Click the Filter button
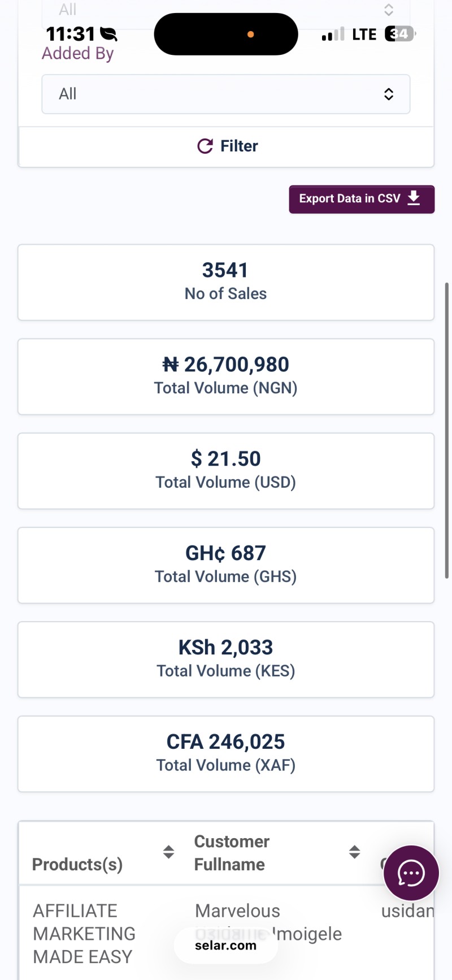Screen dimensions: 452x980 (x=226, y=146)
